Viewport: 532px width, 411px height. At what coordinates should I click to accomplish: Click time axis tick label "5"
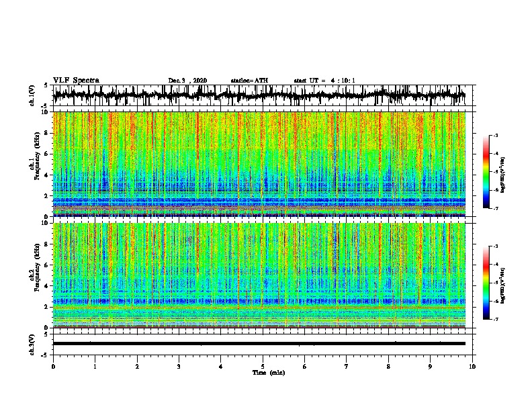coord(263,367)
